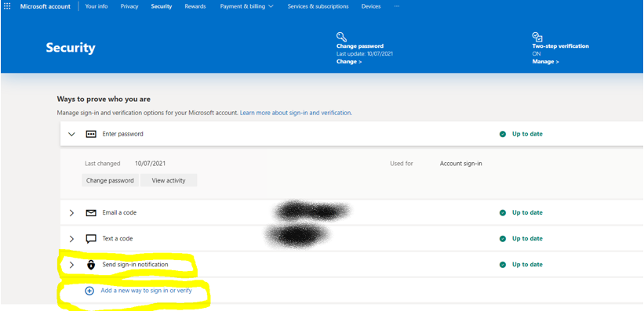This screenshot has width=644, height=311.
Task: Click the Two-step verification header title
Action: 561,46
